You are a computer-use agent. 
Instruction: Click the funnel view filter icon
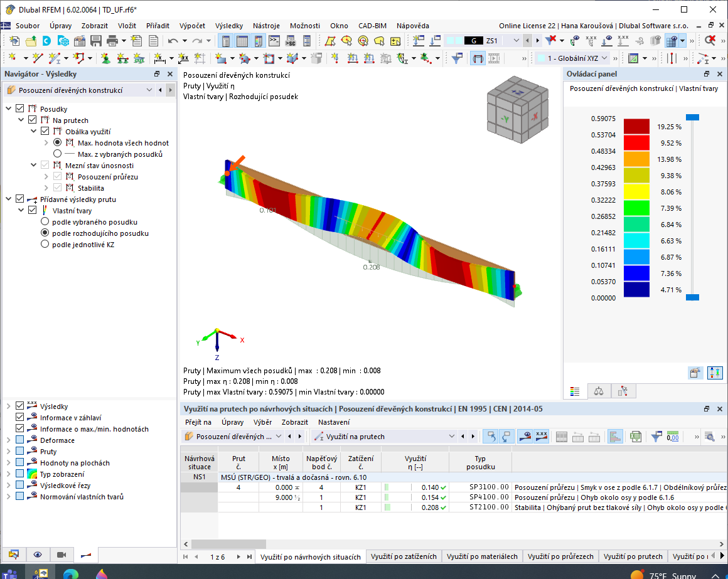tap(457, 58)
